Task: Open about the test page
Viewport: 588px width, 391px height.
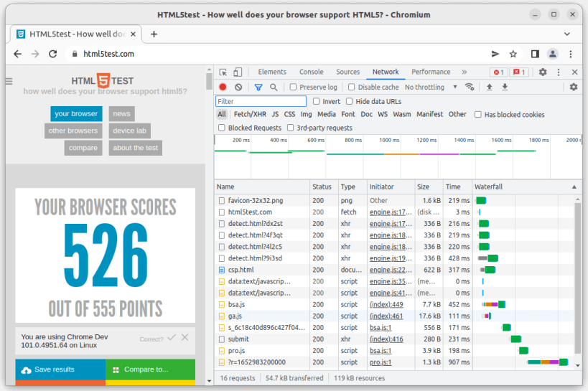Action: coord(136,148)
